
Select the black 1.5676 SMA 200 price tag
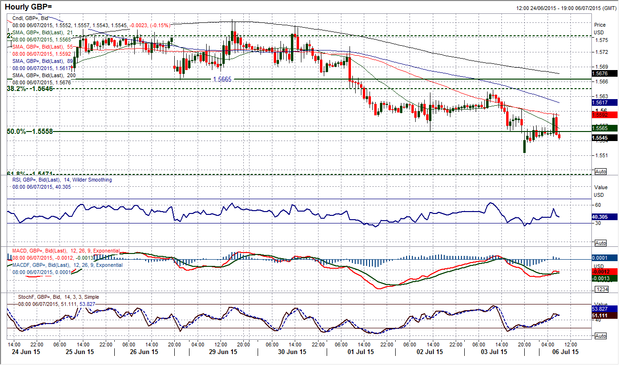point(604,74)
